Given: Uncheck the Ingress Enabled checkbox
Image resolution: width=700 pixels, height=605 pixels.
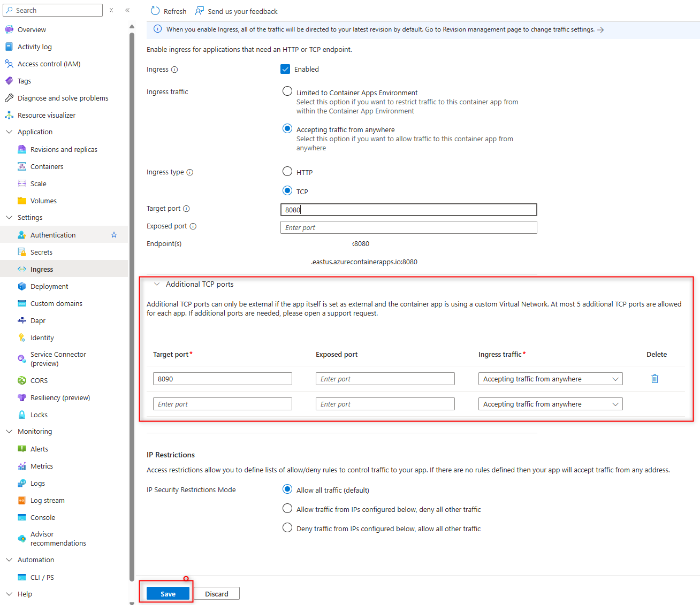Looking at the screenshot, I should tap(285, 69).
